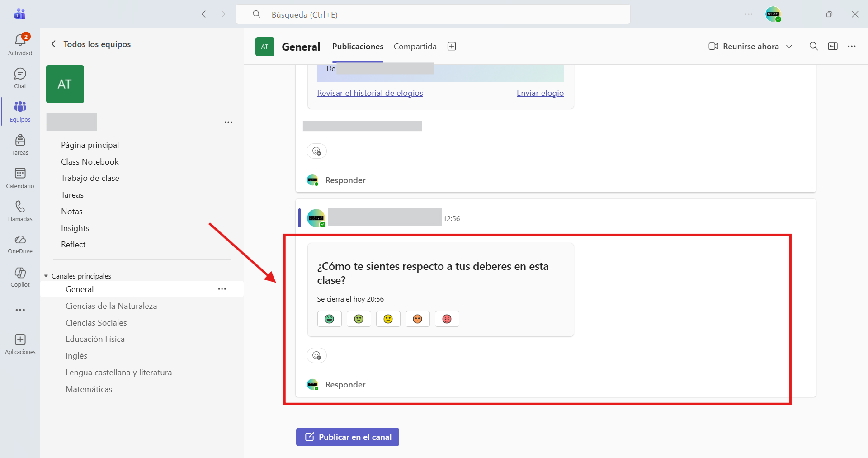Click the poster avatar at 12:56 message
This screenshot has height=458, width=868.
[x=316, y=218]
